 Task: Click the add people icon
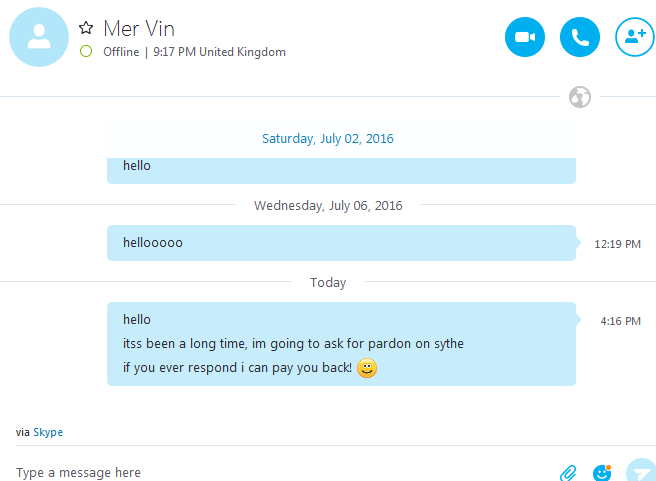click(x=634, y=38)
